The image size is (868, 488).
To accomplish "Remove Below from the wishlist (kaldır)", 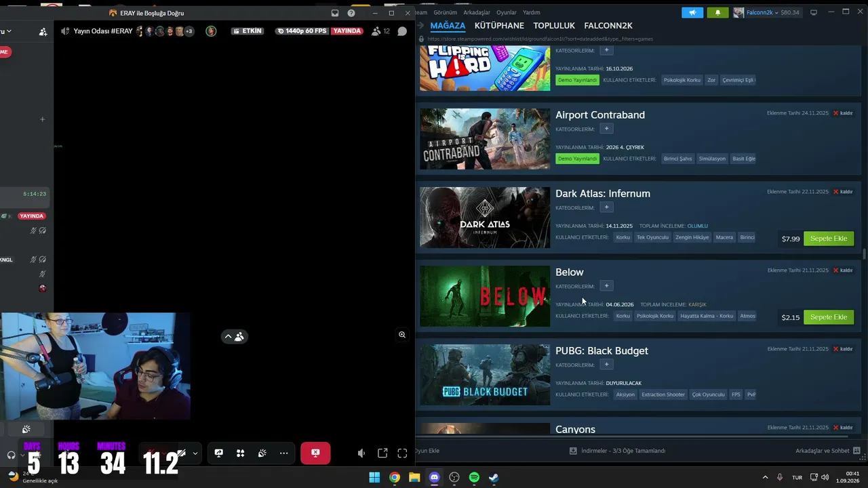I will pyautogui.click(x=843, y=270).
